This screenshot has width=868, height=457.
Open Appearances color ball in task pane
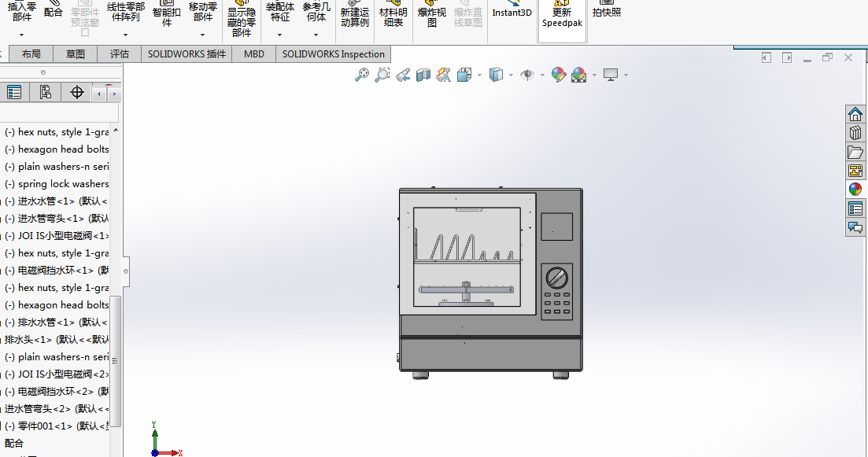[x=855, y=190]
